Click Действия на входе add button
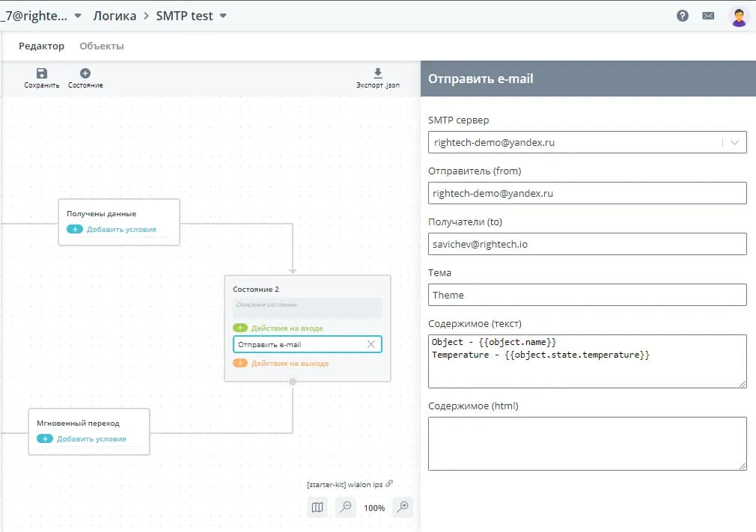This screenshot has height=532, width=756. pyautogui.click(x=240, y=328)
